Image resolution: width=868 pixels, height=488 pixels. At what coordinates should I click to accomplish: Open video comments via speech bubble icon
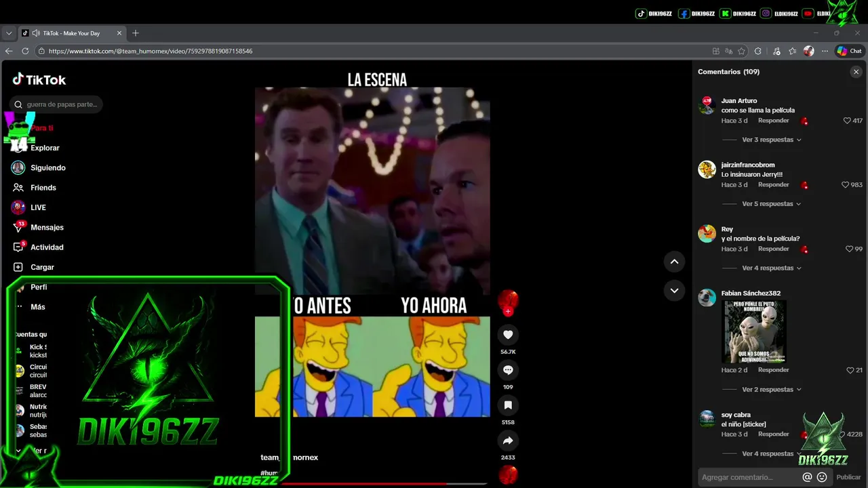click(x=508, y=369)
